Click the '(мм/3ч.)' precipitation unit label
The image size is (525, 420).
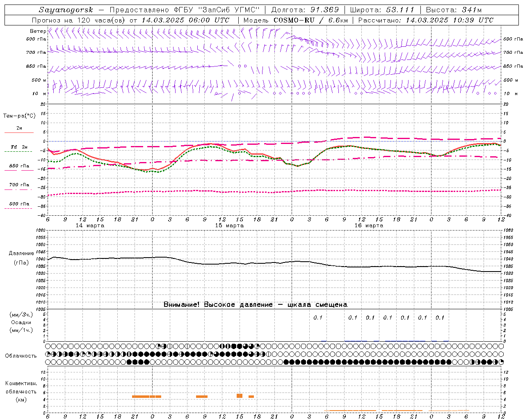[21, 315]
